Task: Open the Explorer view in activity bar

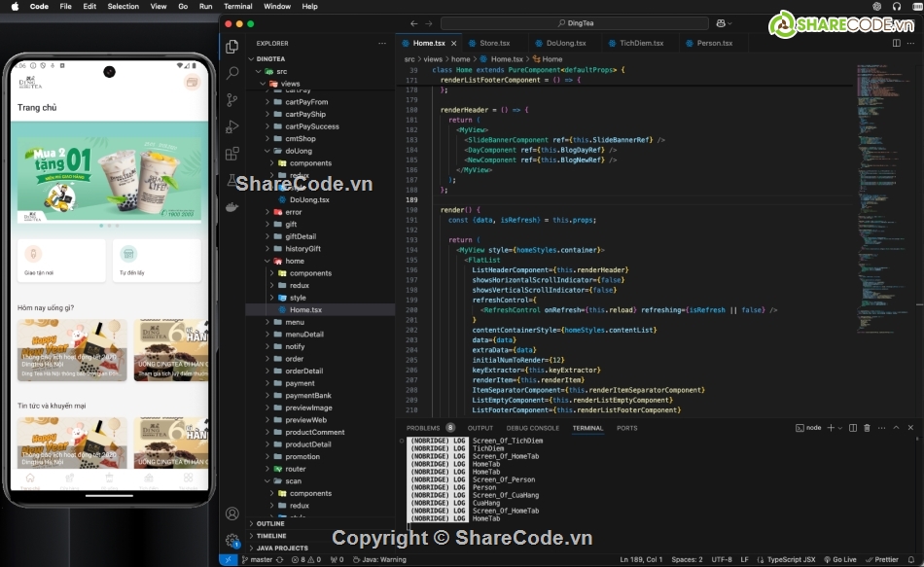Action: click(x=232, y=47)
